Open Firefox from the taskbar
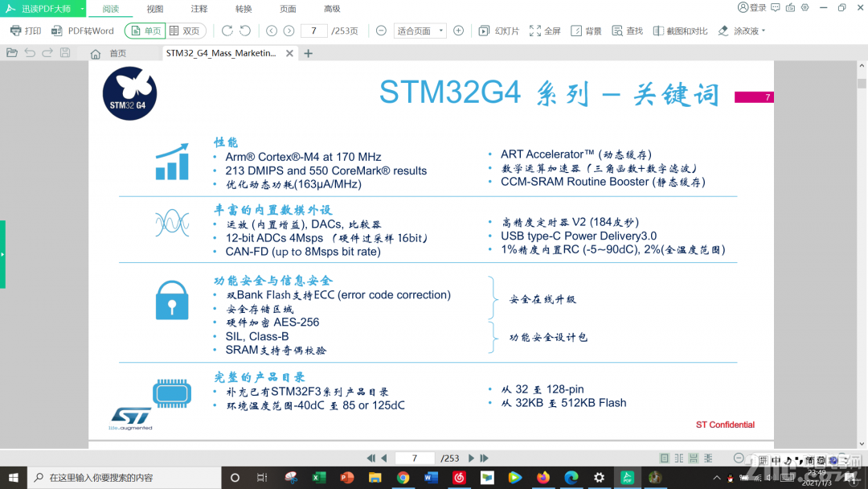 coord(543,478)
